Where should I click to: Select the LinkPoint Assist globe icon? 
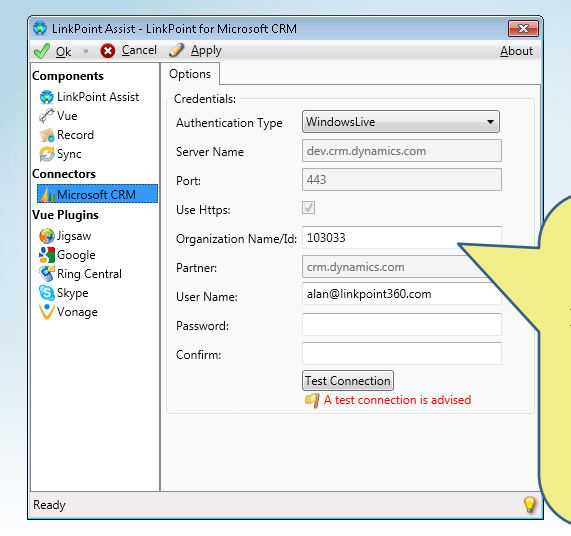[47, 97]
